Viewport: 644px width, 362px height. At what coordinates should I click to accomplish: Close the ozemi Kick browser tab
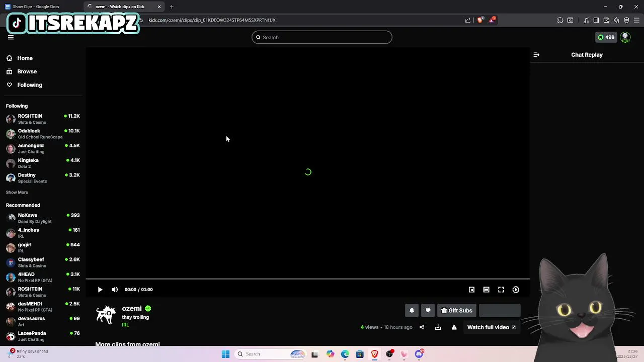[159, 7]
